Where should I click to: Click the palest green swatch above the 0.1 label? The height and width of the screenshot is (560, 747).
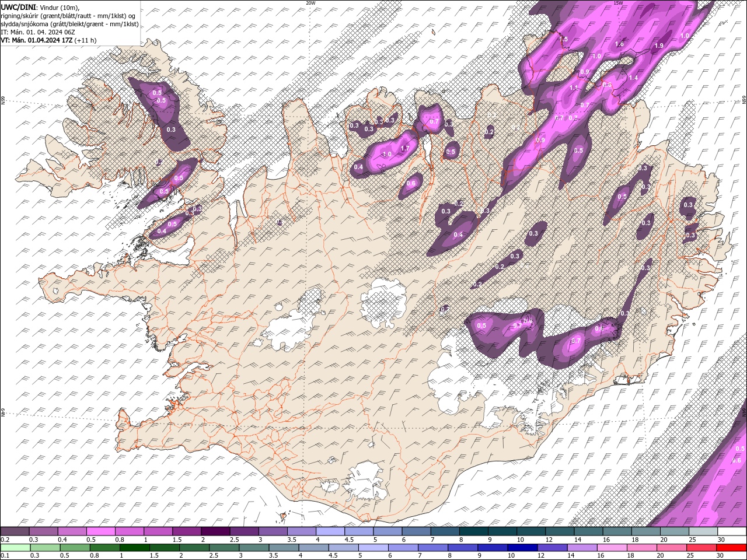15,548
